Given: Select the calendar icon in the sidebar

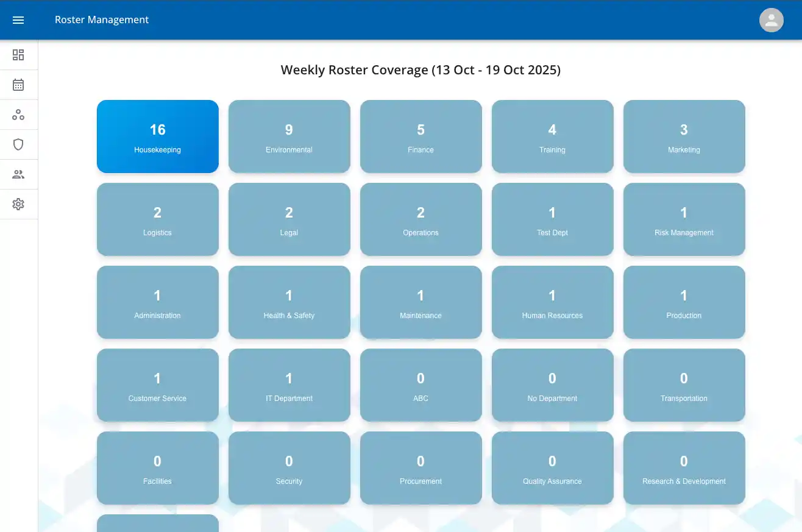Looking at the screenshot, I should pyautogui.click(x=18, y=85).
